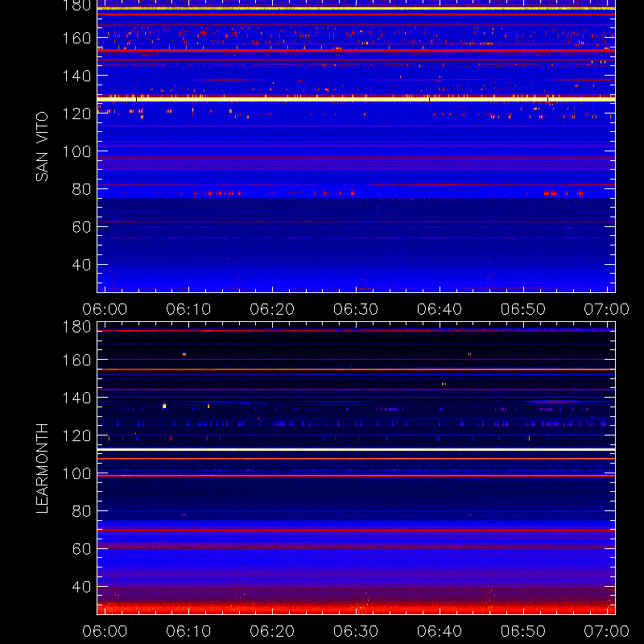The height and width of the screenshot is (644, 644).
Task: Select the 80 frequency tick on San Vito plot
Action: point(82,189)
